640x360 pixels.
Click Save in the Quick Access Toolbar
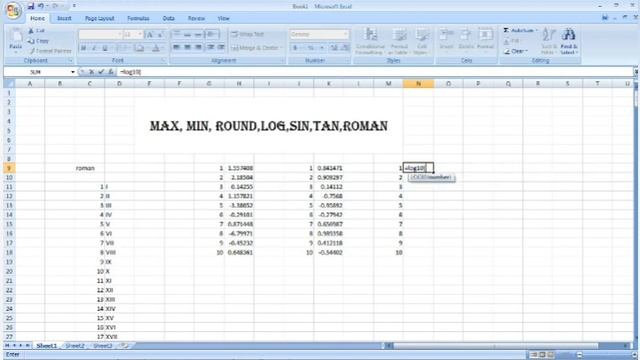31,6
